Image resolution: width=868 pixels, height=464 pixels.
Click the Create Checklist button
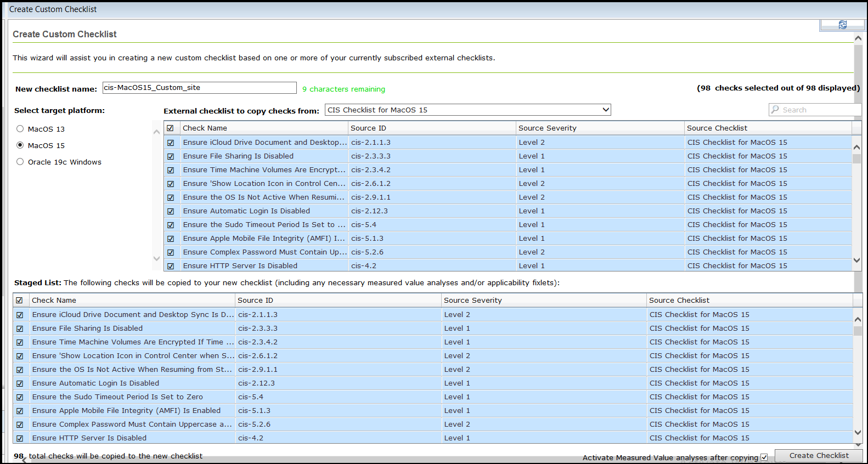819,456
